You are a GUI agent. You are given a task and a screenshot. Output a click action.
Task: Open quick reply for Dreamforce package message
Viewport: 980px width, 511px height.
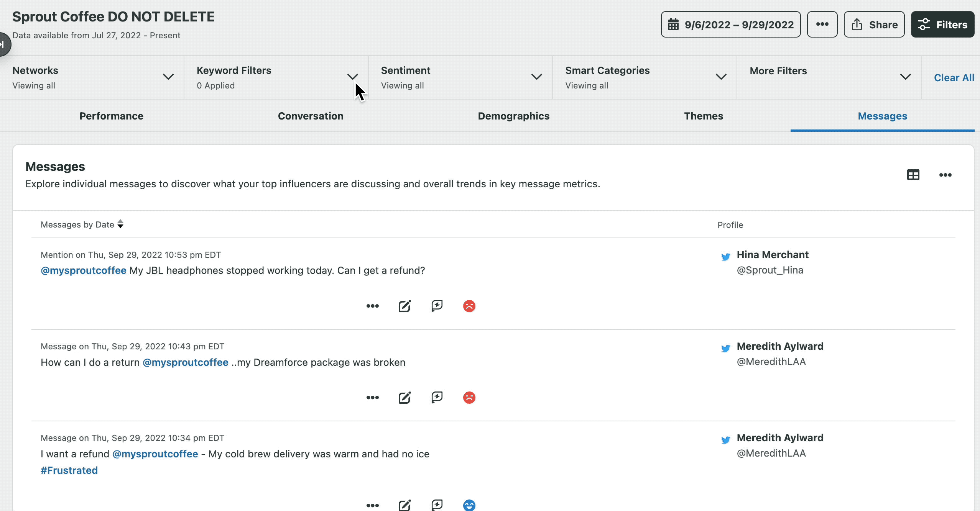coord(437,397)
